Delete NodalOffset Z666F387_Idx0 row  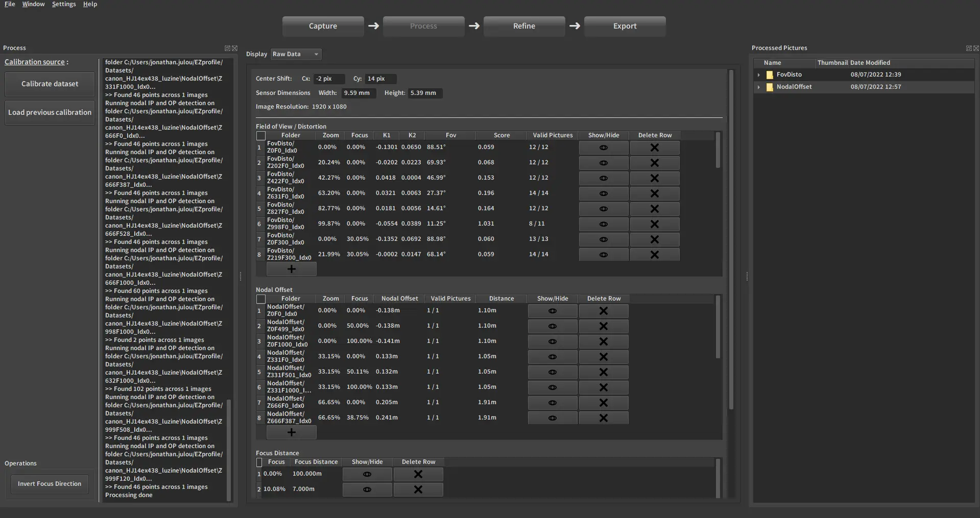coord(603,418)
